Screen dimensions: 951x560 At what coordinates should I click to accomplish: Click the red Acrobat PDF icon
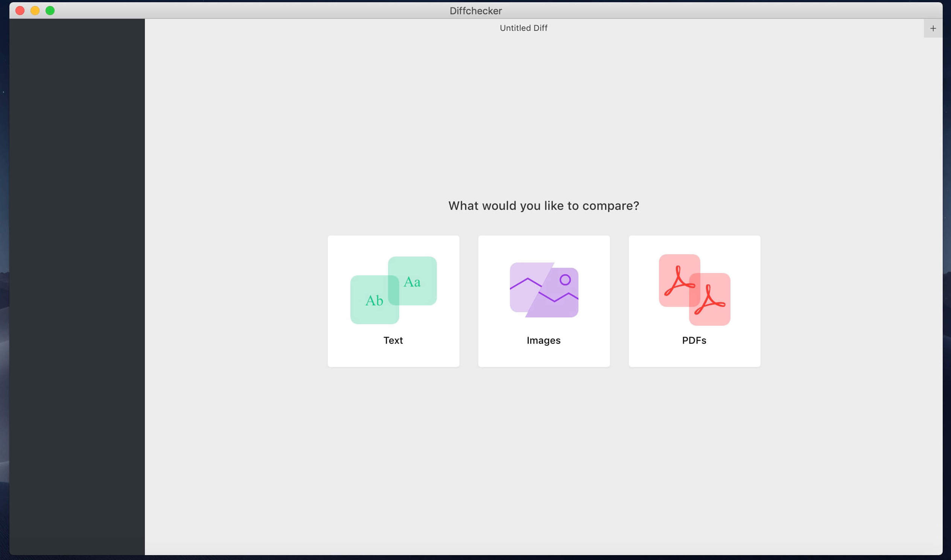click(694, 290)
